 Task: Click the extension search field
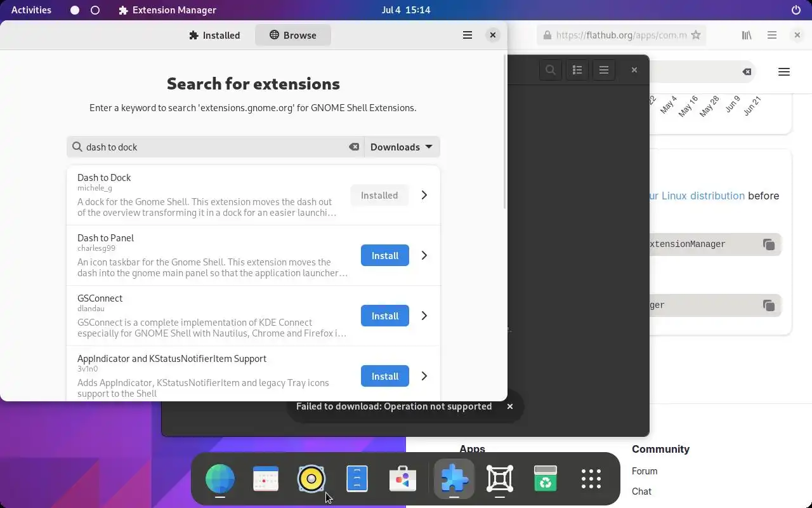pos(216,147)
